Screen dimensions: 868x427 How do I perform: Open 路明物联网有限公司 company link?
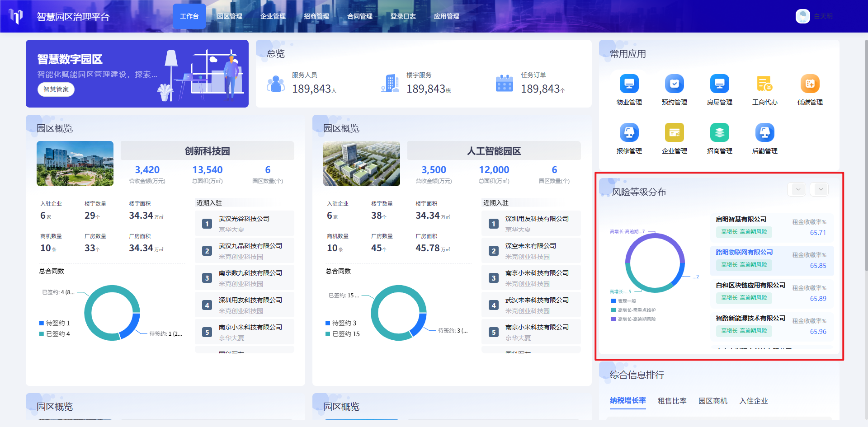coord(744,252)
